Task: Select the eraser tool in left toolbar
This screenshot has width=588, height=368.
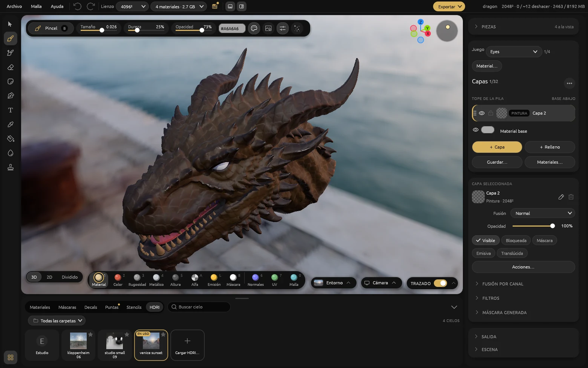Action: point(10,67)
